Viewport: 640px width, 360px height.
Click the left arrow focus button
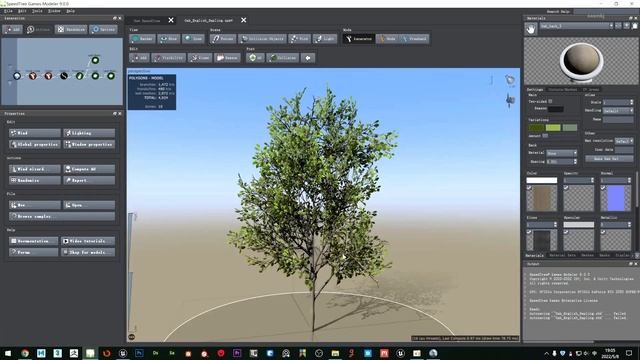click(308, 58)
